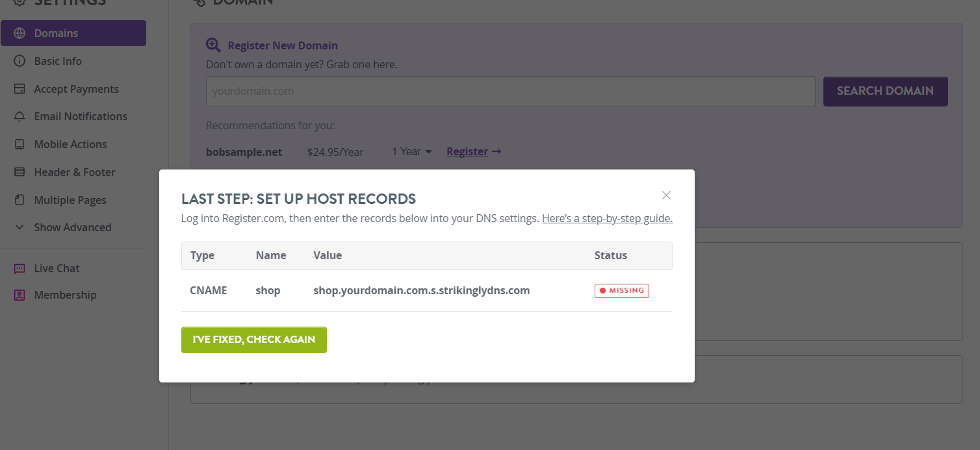Click the Live Chat bubble icon
Screen dimensions: 980x450
tap(19, 268)
